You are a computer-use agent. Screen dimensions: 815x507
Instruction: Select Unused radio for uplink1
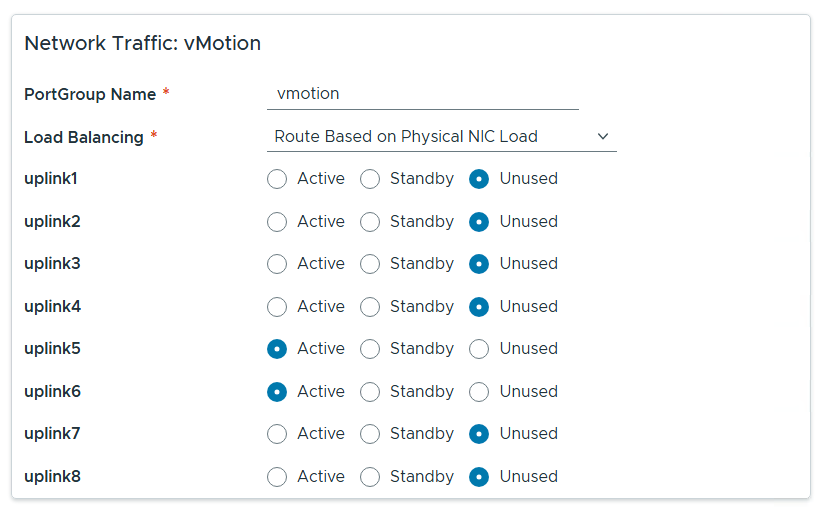[479, 179]
